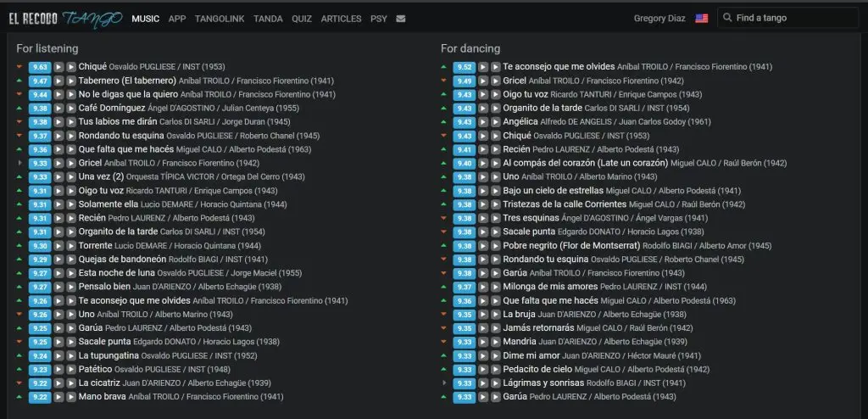Play Café Domínguez, first play button

58,108
